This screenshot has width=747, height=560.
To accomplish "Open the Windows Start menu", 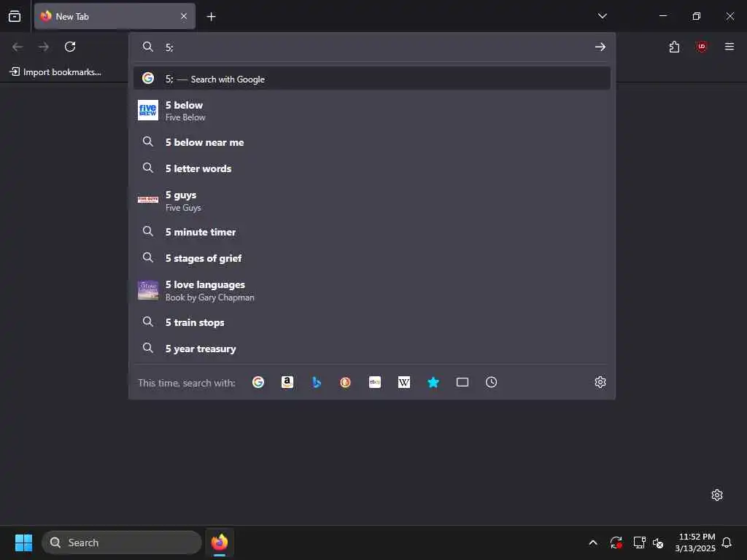I will (23, 542).
